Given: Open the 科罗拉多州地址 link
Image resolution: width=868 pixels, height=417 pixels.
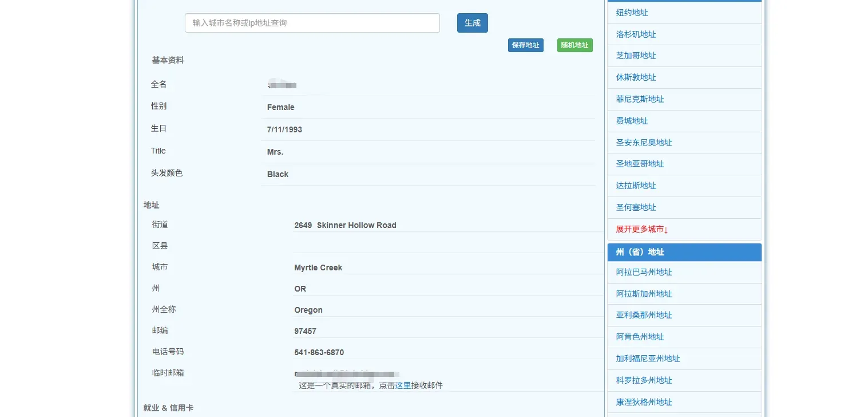Looking at the screenshot, I should click(644, 380).
